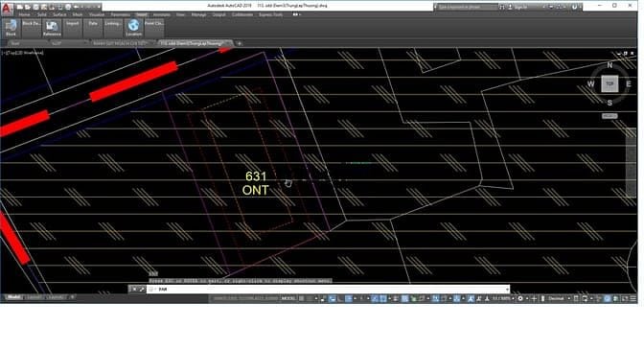
Task: Expand the Linking ribbon panel
Action: click(112, 28)
